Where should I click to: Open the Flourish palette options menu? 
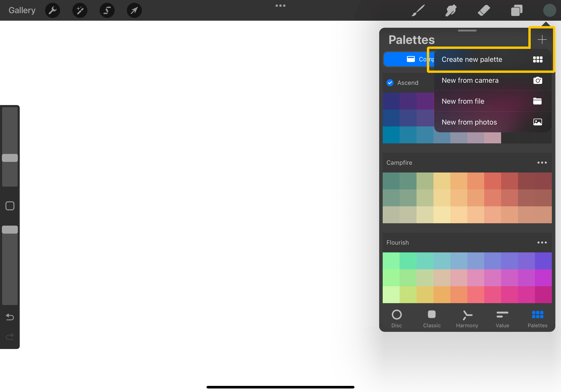point(542,242)
